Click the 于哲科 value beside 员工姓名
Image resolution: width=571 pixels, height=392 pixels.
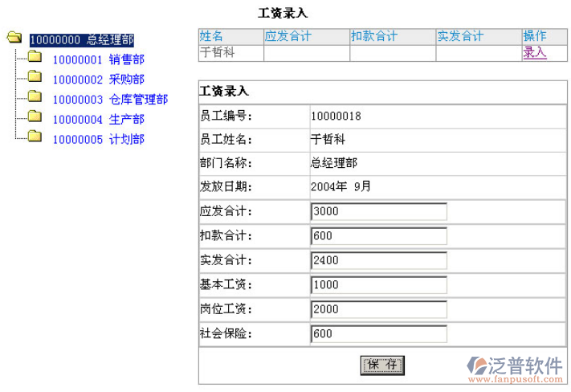pyautogui.click(x=328, y=139)
